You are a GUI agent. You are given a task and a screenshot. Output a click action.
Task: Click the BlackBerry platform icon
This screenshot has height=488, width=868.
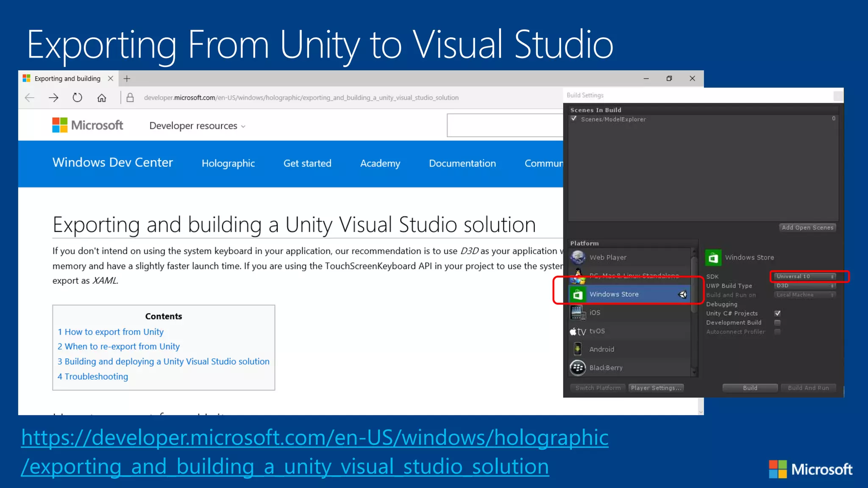click(x=578, y=368)
